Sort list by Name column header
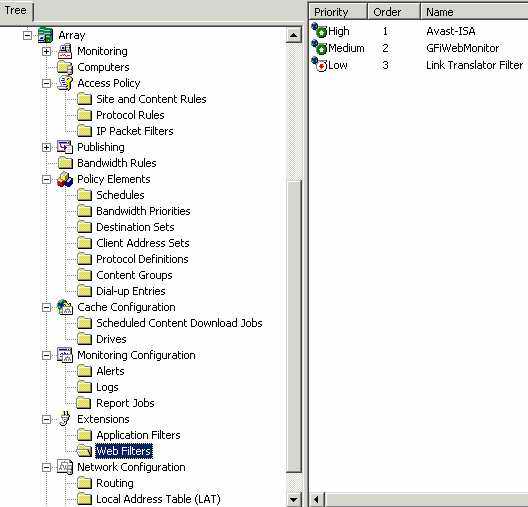The image size is (528, 507). pyautogui.click(x=474, y=12)
